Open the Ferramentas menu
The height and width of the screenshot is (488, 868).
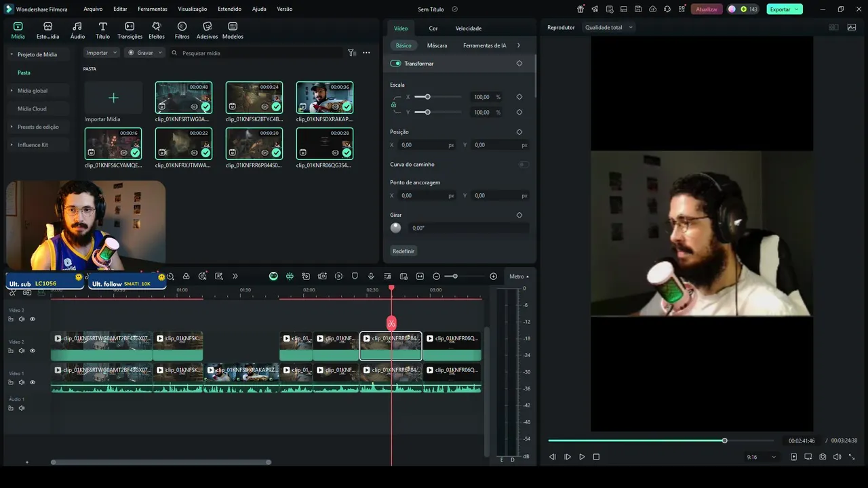153,9
